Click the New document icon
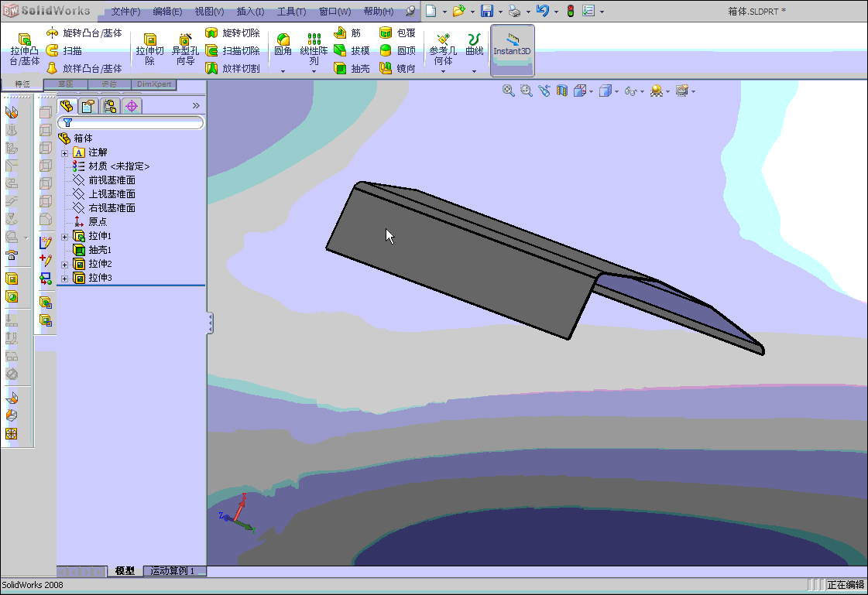Screen dimensions: 868x595 pyautogui.click(x=431, y=11)
